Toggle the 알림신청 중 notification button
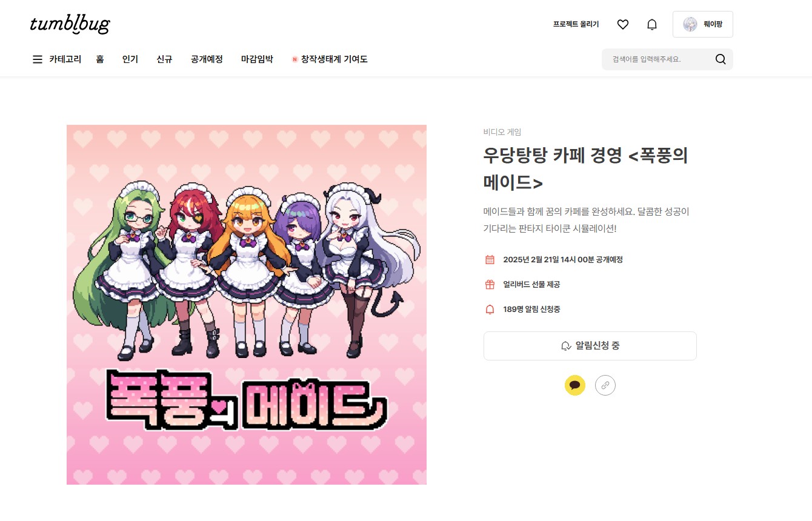This screenshot has height=521, width=812. click(x=590, y=346)
